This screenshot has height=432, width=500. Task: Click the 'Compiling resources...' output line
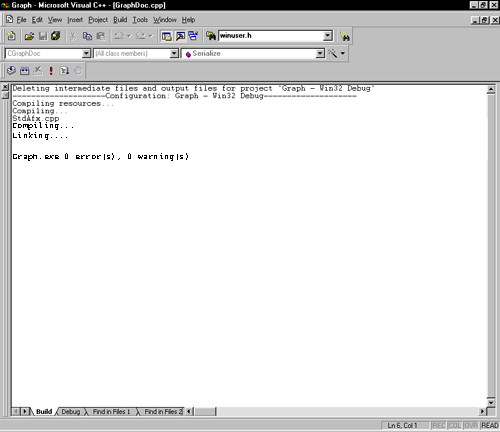point(63,103)
